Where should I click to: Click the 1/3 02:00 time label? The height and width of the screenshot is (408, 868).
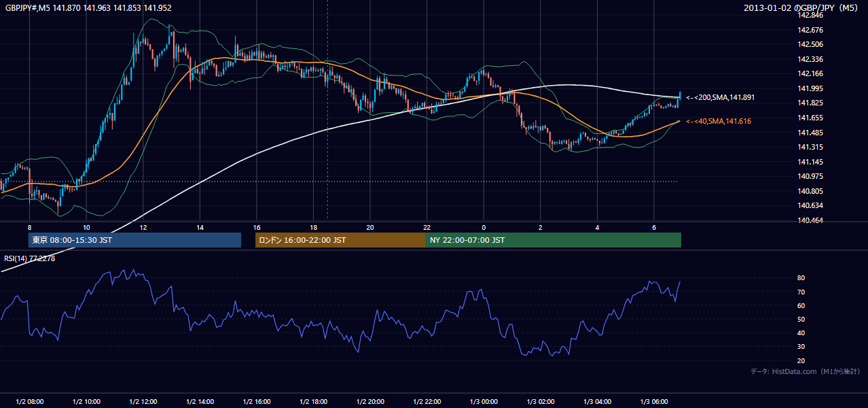[x=541, y=401]
